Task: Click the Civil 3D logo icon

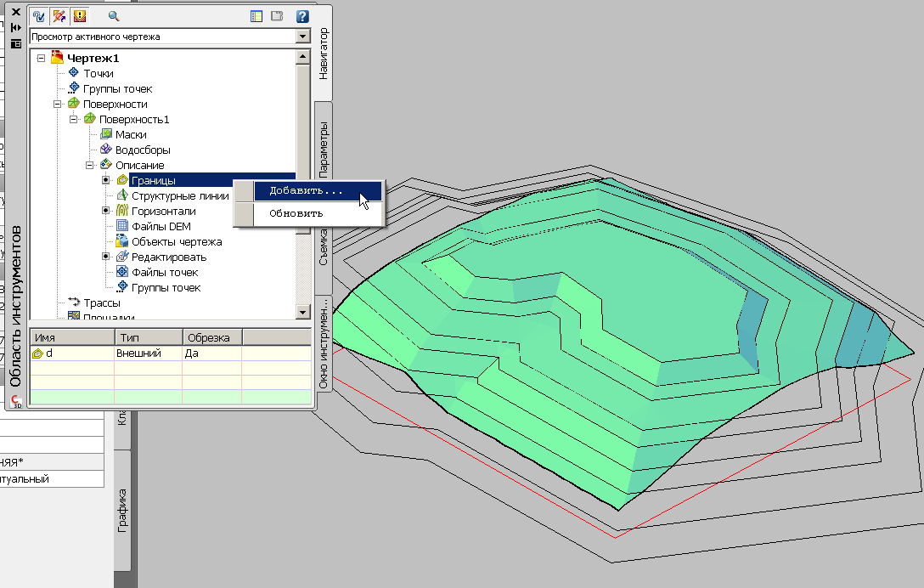Action: point(16,401)
